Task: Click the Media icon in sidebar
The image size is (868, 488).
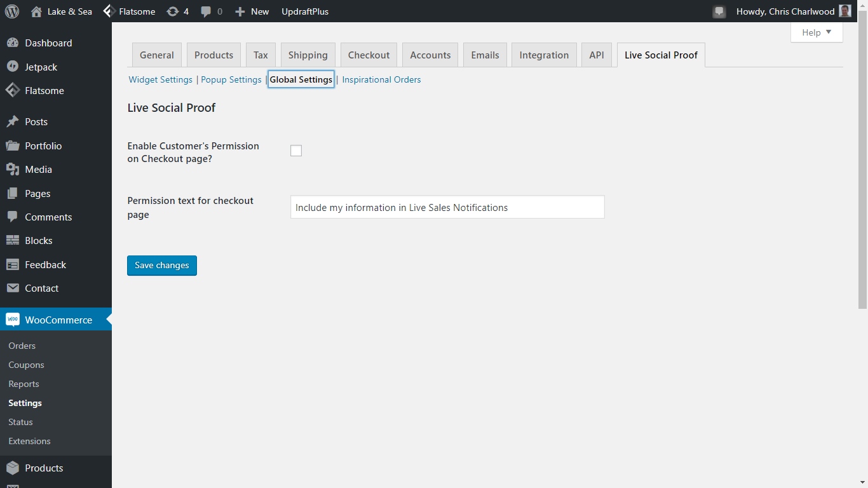Action: [13, 169]
